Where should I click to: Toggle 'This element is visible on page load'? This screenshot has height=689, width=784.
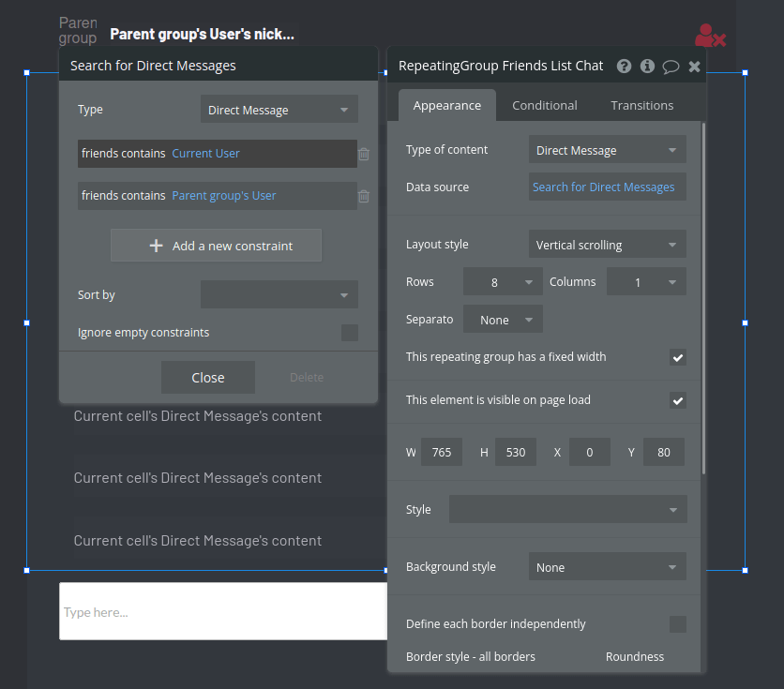coord(678,400)
